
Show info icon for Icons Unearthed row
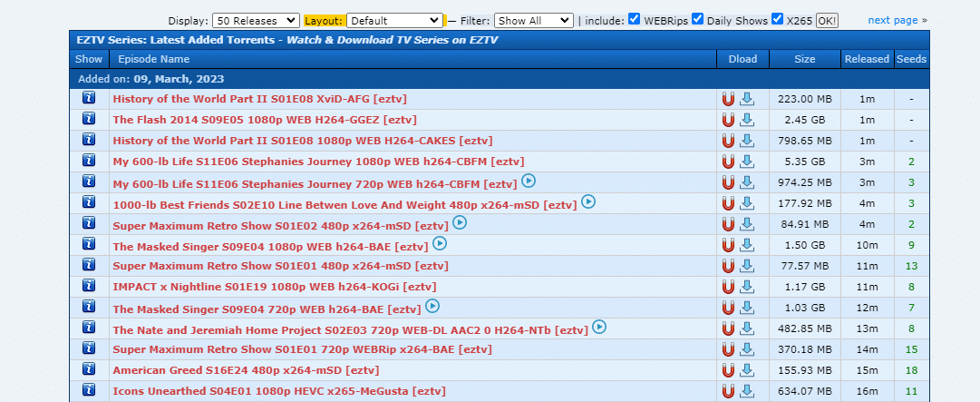pyautogui.click(x=89, y=389)
